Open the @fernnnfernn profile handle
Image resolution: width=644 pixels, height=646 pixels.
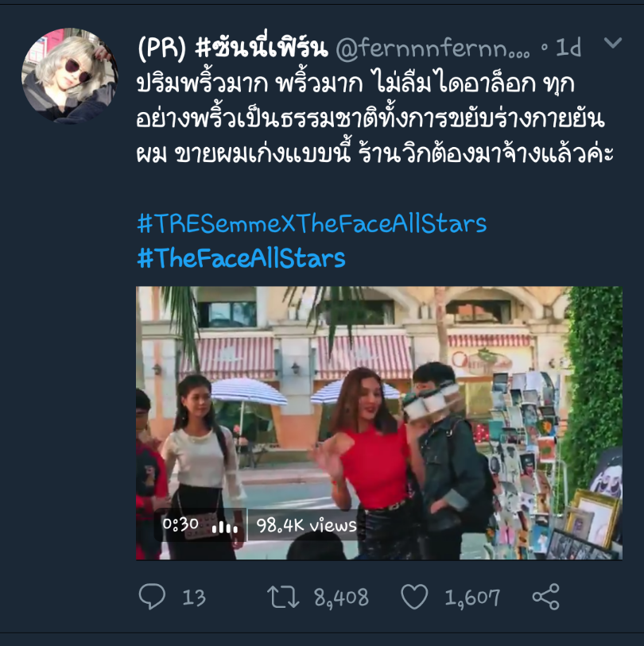(433, 48)
